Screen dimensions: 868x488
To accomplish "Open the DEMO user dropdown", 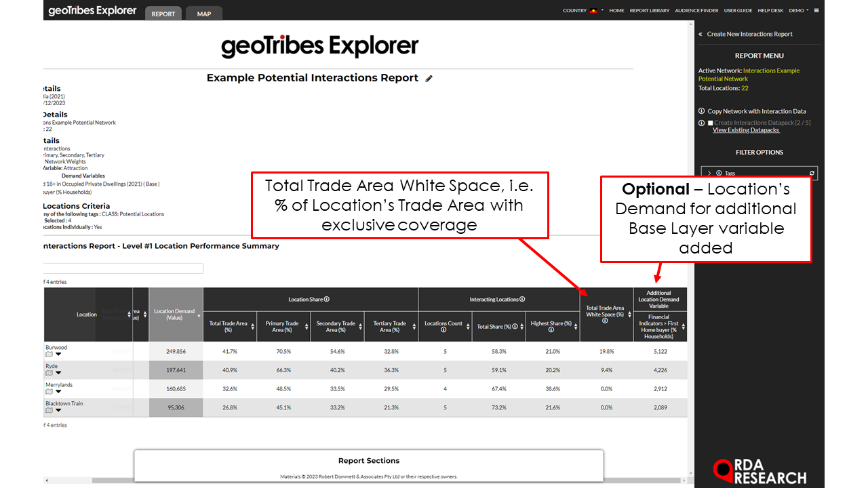I will 799,11.
